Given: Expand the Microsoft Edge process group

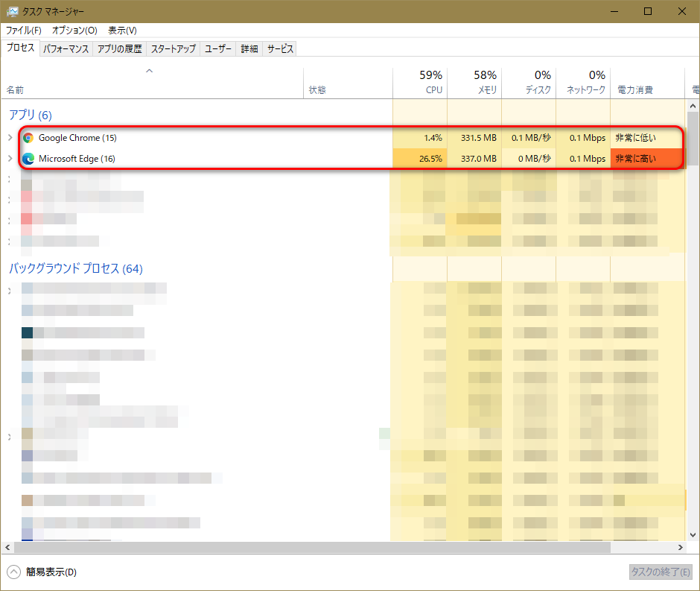Looking at the screenshot, I should [x=10, y=158].
